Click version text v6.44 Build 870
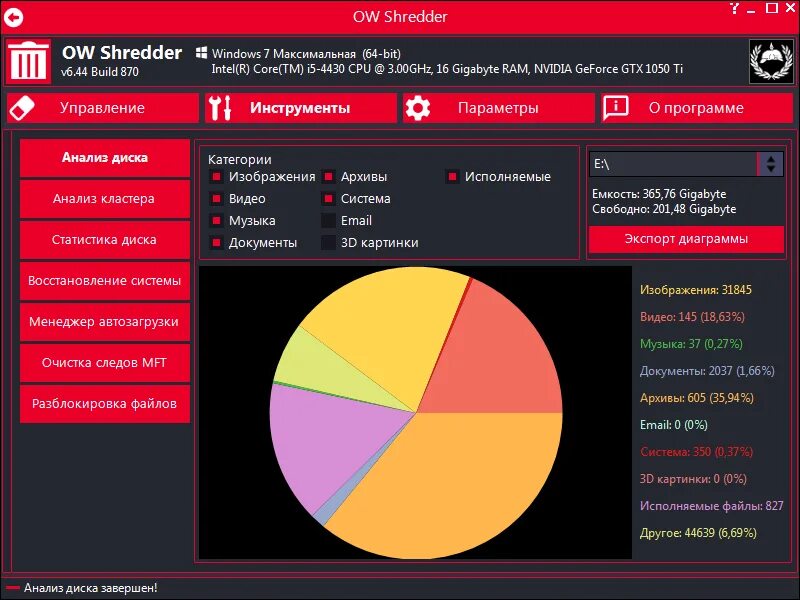 (x=100, y=72)
